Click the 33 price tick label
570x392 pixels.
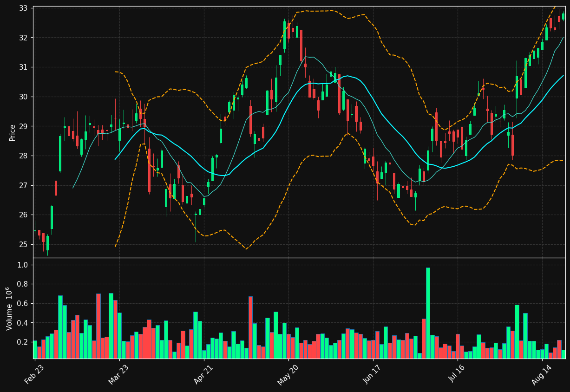(24, 8)
